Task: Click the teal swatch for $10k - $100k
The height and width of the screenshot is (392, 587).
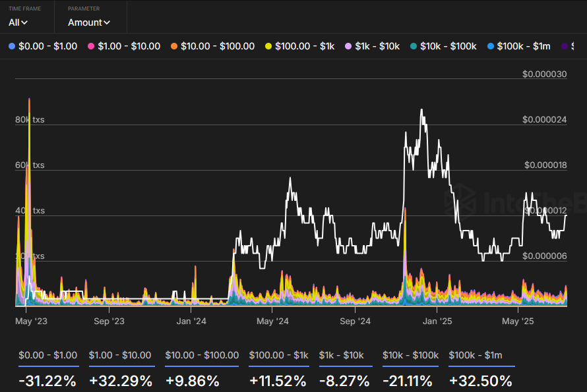Action: coord(414,46)
